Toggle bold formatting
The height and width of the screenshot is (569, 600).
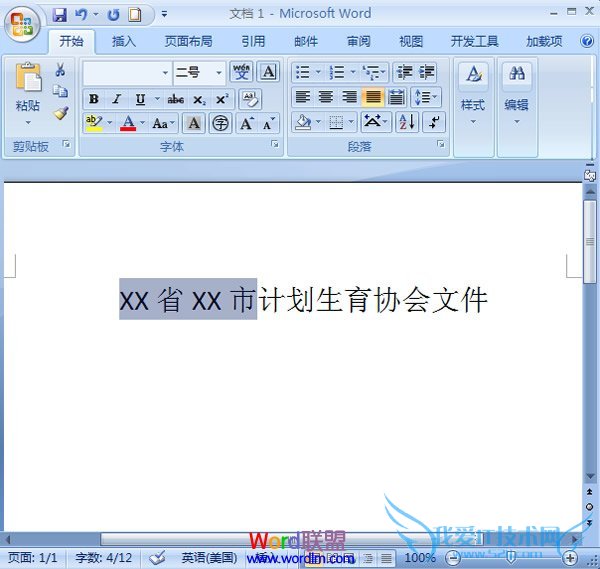tap(94, 99)
